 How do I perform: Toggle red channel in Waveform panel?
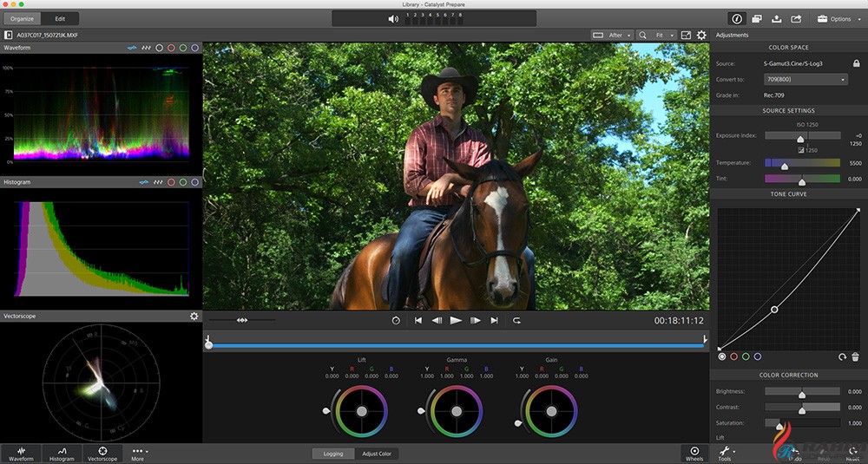pyautogui.click(x=171, y=48)
